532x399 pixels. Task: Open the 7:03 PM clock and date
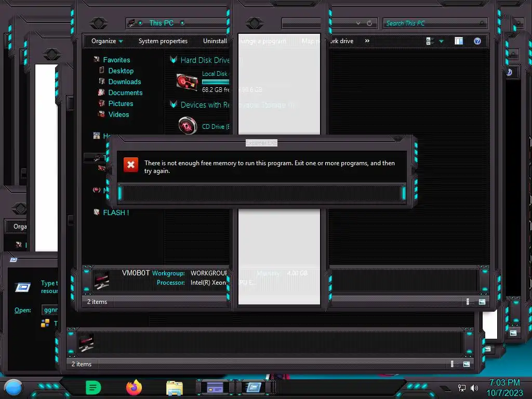504,388
